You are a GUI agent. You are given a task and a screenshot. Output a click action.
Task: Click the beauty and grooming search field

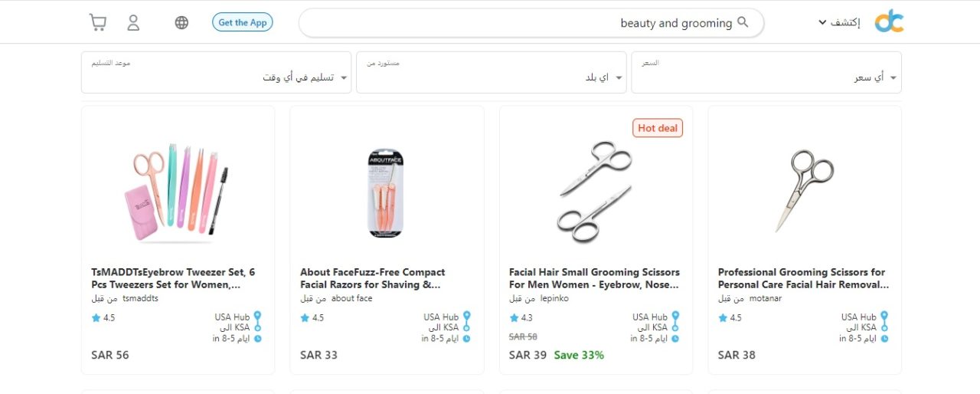531,23
